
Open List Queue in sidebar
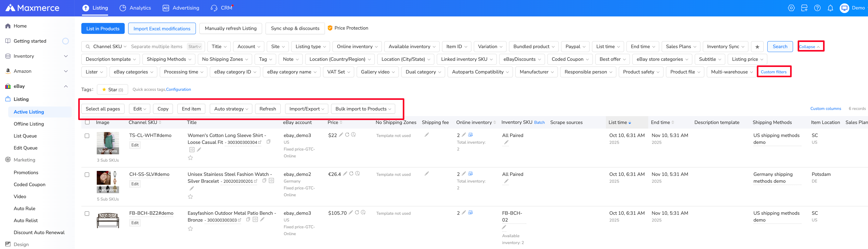tap(25, 136)
